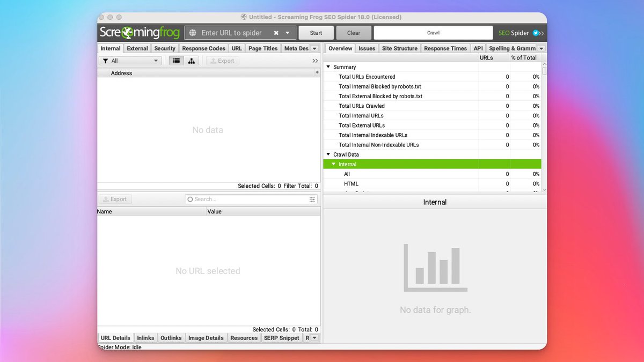Click the overview panel vertical scrollbar
This screenshot has height=362, width=644.
click(x=544, y=126)
